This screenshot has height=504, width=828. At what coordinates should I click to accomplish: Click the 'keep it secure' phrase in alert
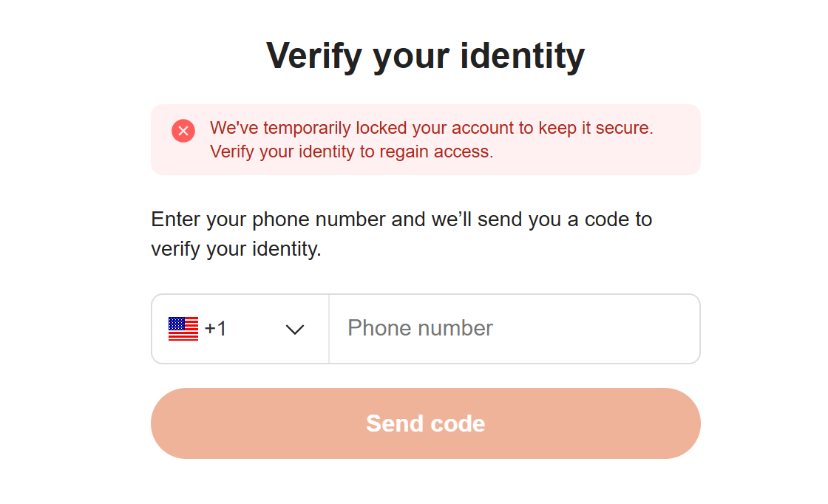(596, 129)
